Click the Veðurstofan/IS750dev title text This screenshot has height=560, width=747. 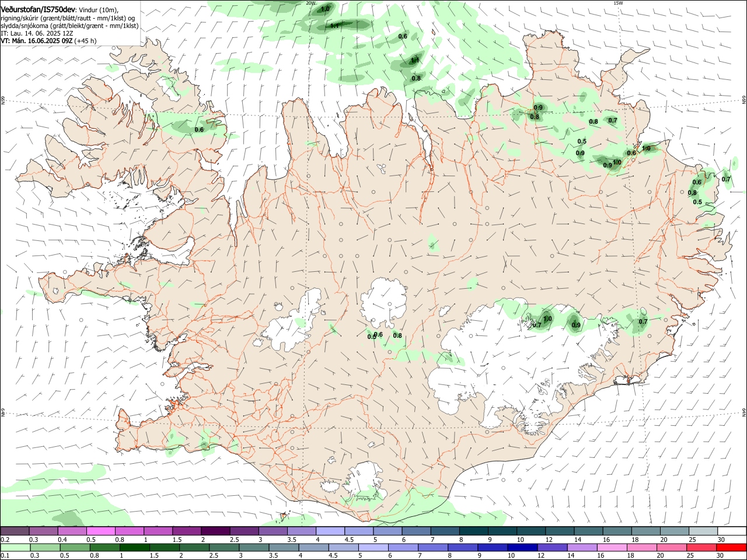(x=38, y=9)
